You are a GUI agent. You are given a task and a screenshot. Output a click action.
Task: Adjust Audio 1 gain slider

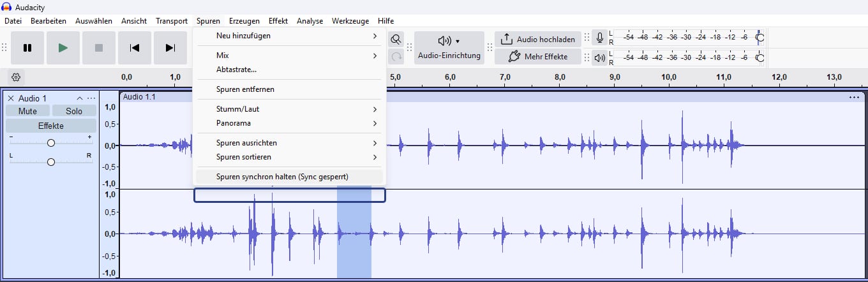51,143
